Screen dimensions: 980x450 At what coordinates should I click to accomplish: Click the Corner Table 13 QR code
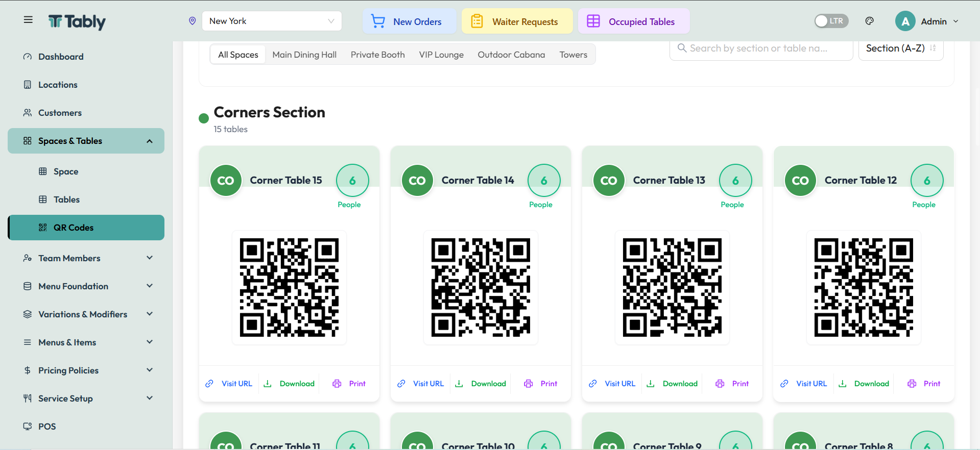pos(672,288)
